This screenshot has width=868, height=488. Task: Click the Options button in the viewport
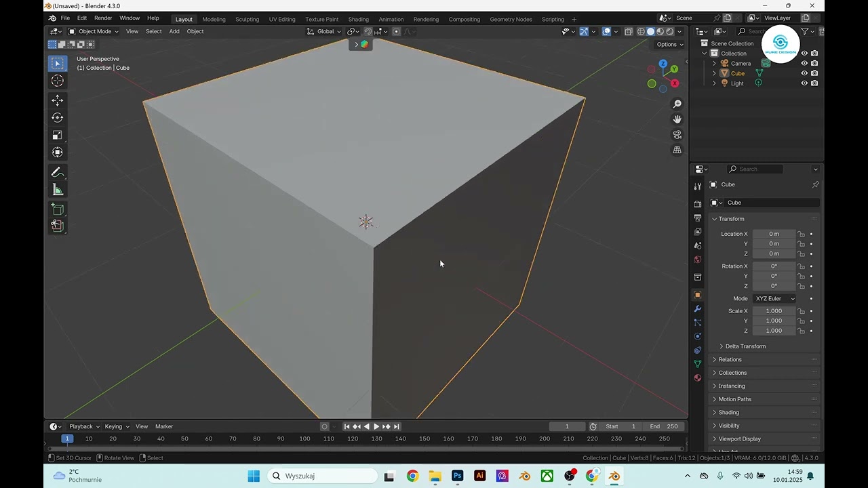pos(670,45)
